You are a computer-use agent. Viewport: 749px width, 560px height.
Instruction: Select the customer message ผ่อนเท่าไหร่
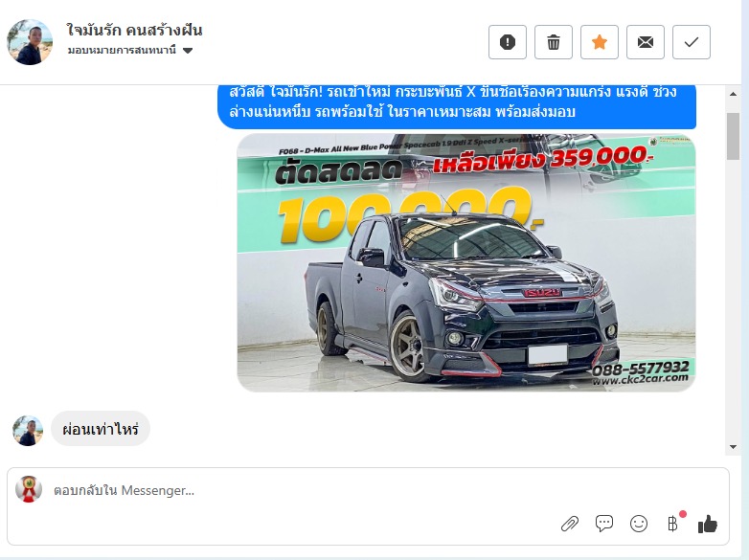click(101, 429)
